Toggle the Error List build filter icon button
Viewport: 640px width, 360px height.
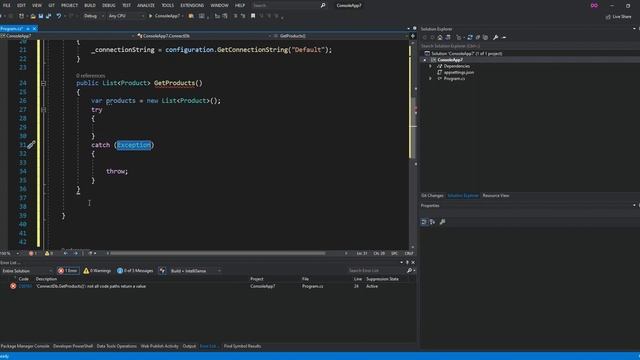pyautogui.click(x=162, y=271)
